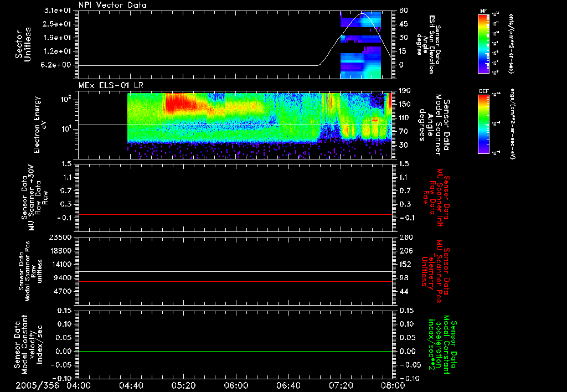This screenshot has height=392, width=567.
Task: Click the '2.5e+01' sector axis tick label
Action: click(x=57, y=24)
